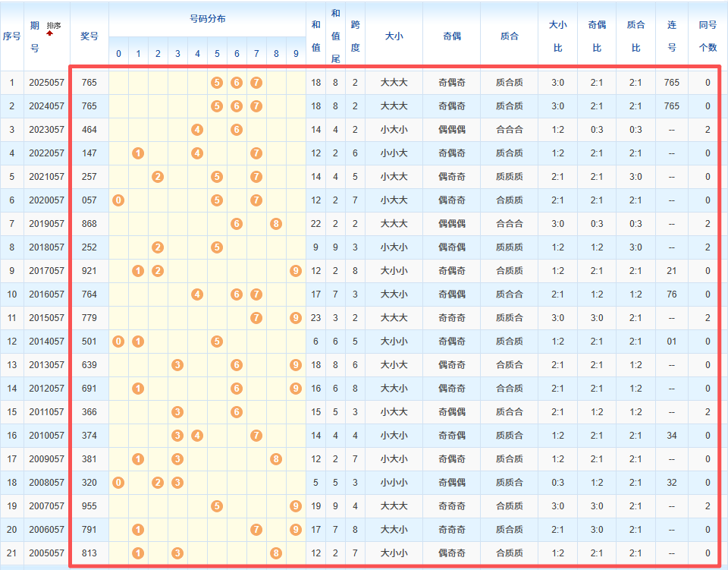Click prize number 320 in row 18
The image size is (728, 570).
(x=89, y=483)
